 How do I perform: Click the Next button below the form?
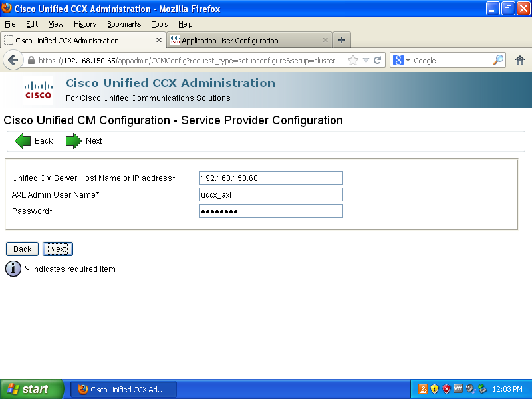coord(58,249)
